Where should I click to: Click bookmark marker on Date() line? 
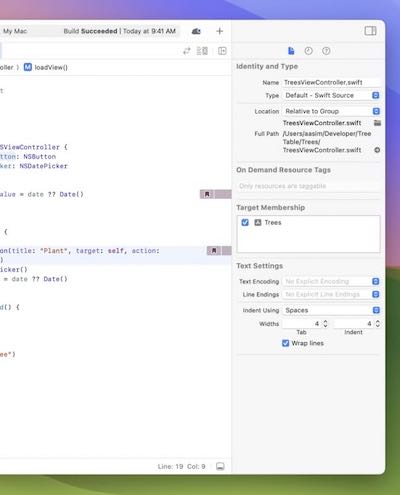[x=207, y=194]
